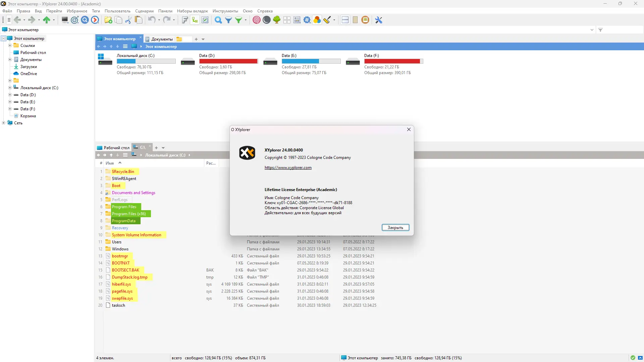This screenshot has height=362, width=644.
Task: Click the dark moon toolbar icon
Action: [x=267, y=20]
